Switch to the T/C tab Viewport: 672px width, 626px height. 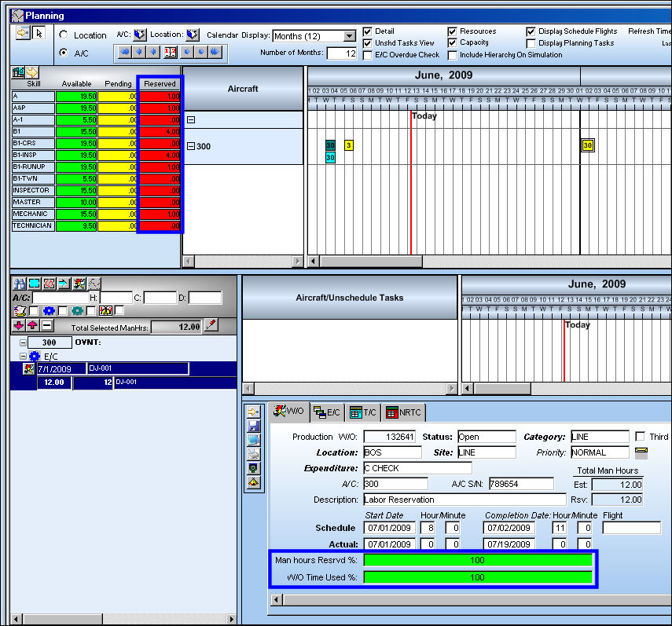pos(363,412)
